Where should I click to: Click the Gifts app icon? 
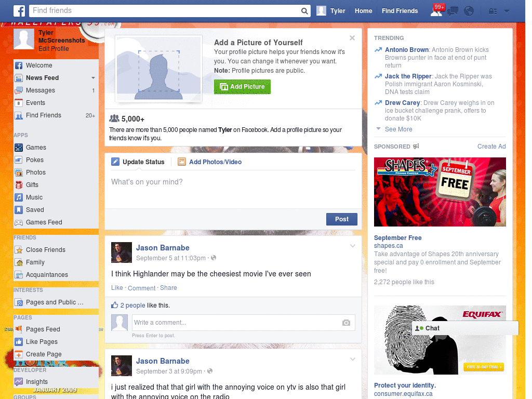coord(19,185)
